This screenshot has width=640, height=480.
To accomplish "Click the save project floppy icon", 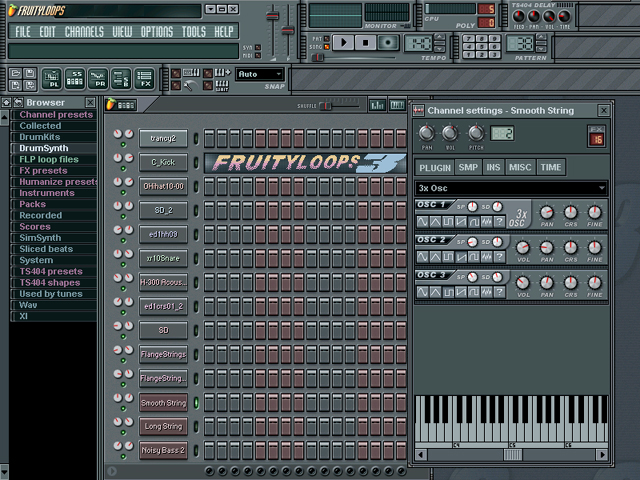I will [29, 73].
